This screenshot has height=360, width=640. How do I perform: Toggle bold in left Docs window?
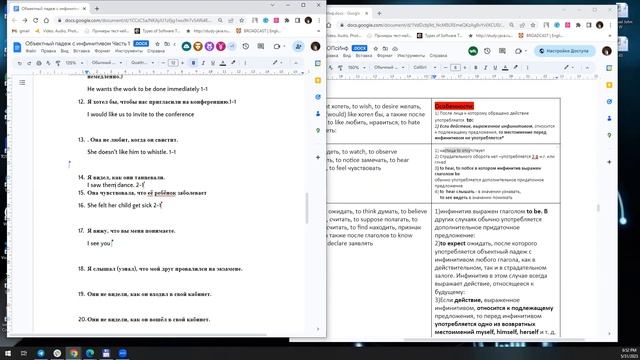click(193, 63)
